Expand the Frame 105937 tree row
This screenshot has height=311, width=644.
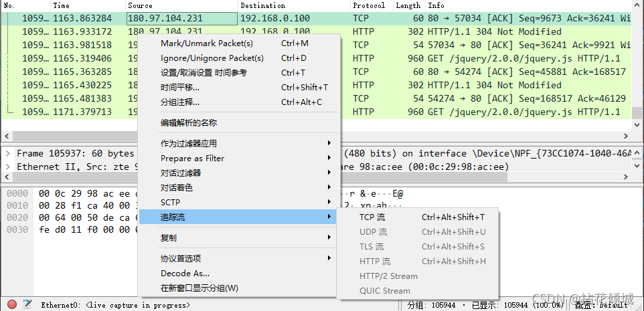click(x=7, y=153)
